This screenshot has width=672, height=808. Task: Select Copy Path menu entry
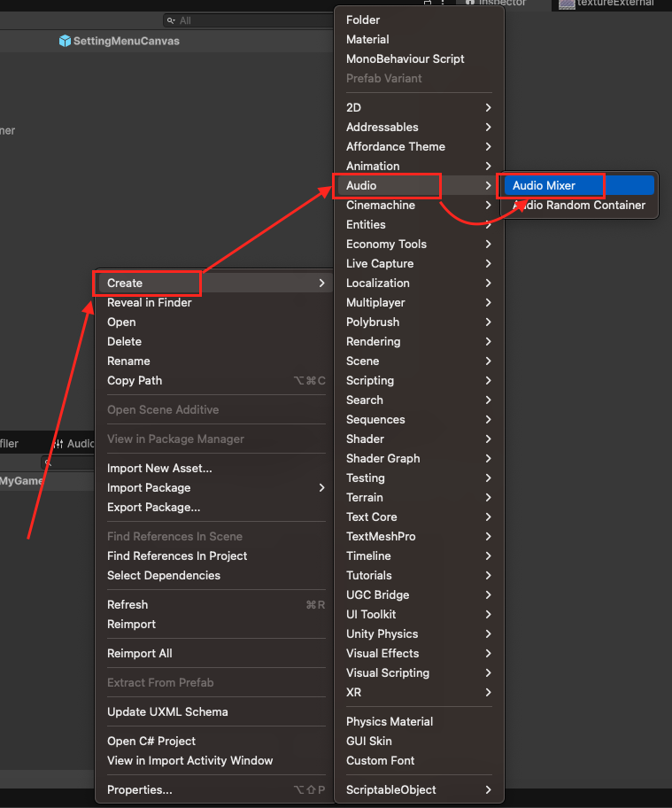pos(214,381)
